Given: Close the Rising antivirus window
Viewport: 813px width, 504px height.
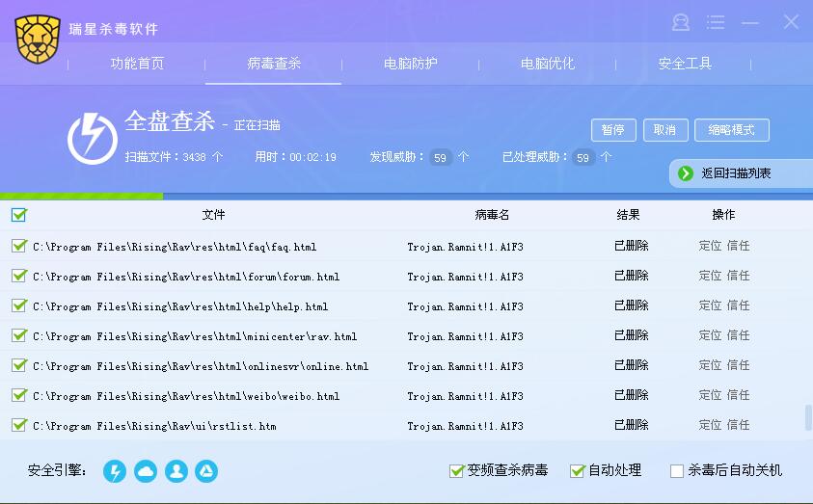Looking at the screenshot, I should [791, 22].
